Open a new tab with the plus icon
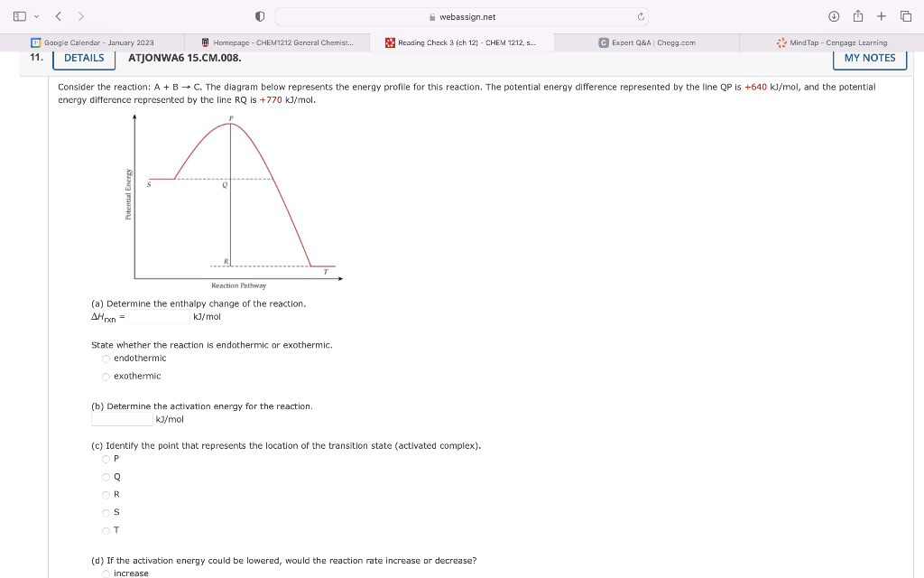This screenshot has height=578, width=924. pyautogui.click(x=880, y=15)
